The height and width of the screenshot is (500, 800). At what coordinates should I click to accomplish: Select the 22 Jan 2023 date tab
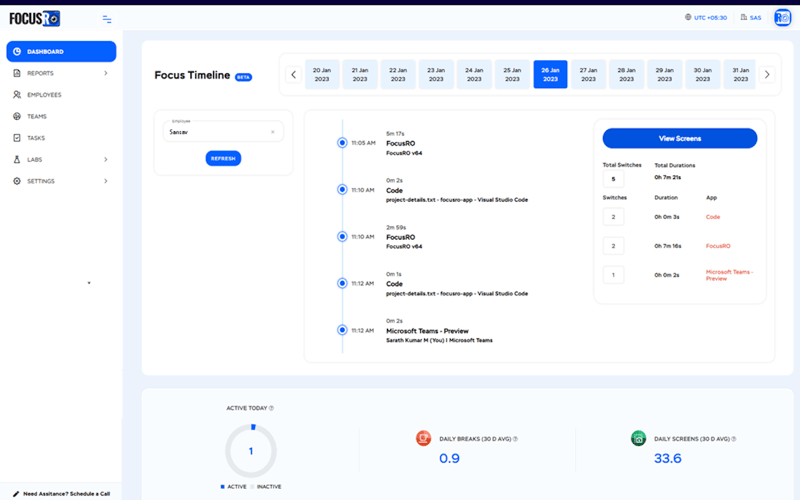point(398,74)
